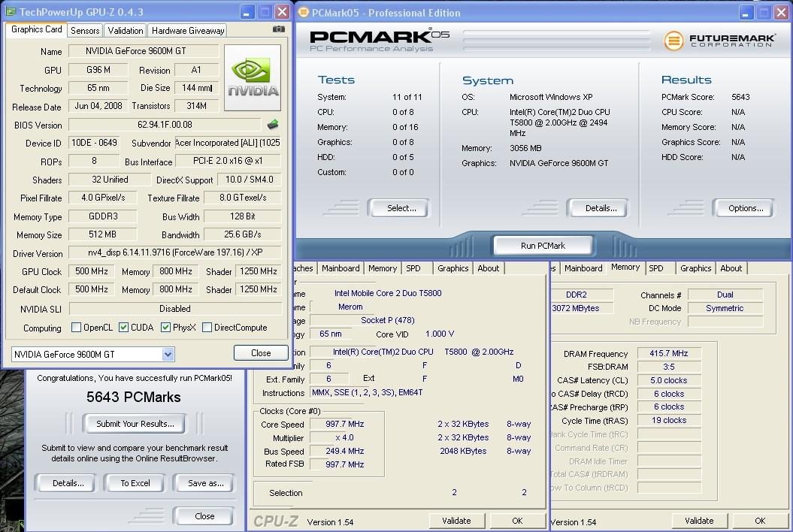Open About tab in left CPU-Z window
Image resolution: width=793 pixels, height=532 pixels.
coord(488,268)
